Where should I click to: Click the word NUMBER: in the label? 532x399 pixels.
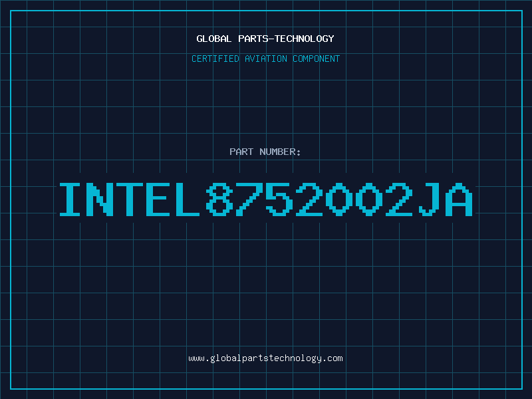pos(280,152)
